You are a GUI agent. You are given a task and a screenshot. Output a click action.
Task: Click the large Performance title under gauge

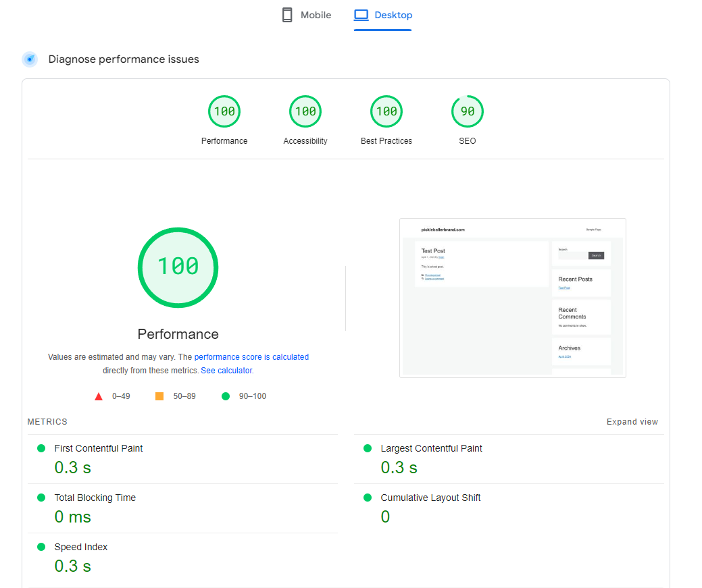(178, 333)
